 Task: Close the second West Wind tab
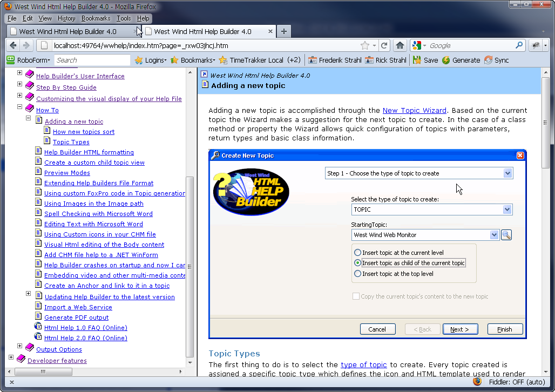point(270,31)
